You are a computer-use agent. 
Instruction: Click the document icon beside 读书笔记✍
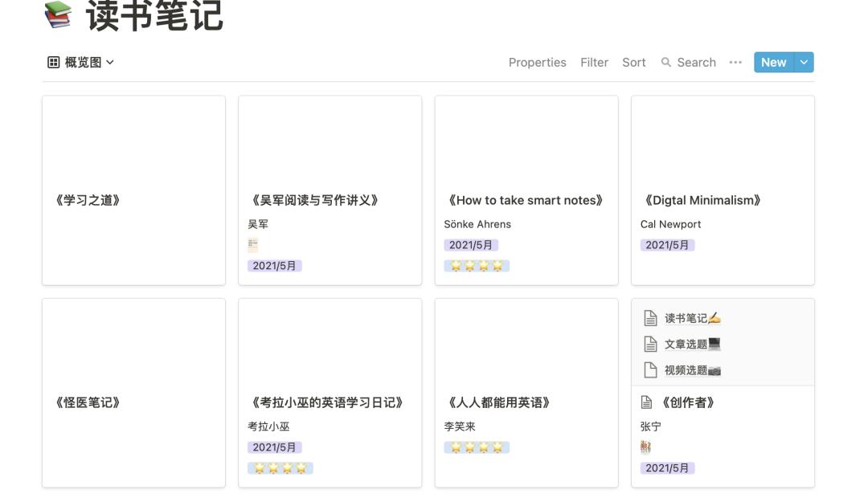click(x=650, y=317)
